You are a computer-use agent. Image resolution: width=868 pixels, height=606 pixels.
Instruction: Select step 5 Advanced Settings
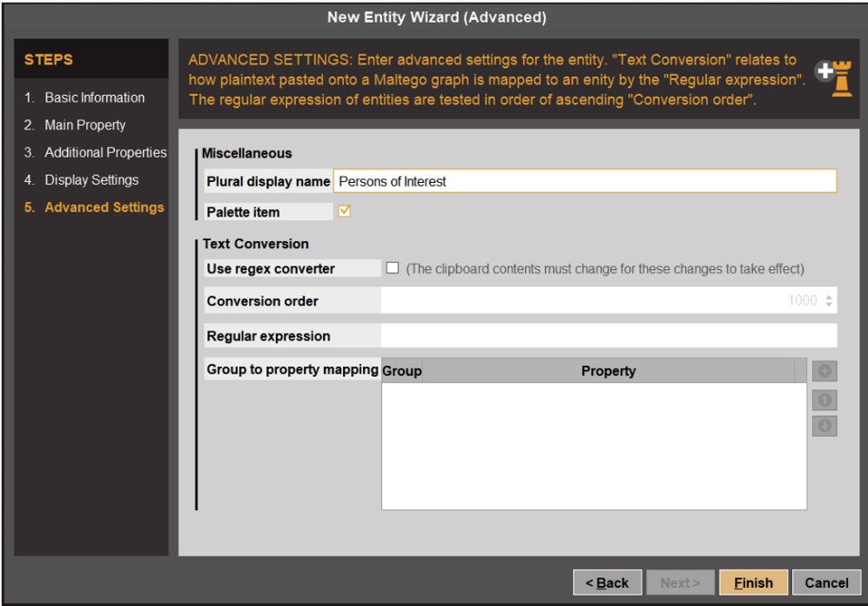pos(94,207)
